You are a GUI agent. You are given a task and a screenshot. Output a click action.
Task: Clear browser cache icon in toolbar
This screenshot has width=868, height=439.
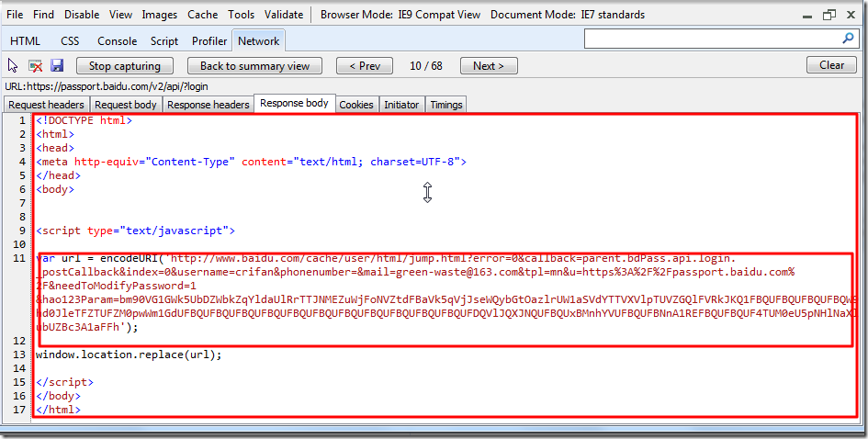point(36,66)
